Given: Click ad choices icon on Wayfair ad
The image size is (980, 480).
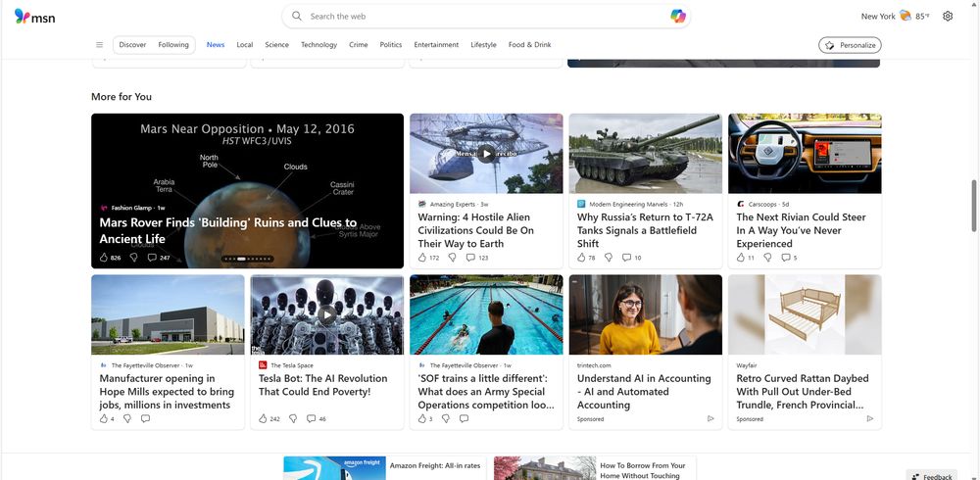Looking at the screenshot, I should [x=870, y=418].
